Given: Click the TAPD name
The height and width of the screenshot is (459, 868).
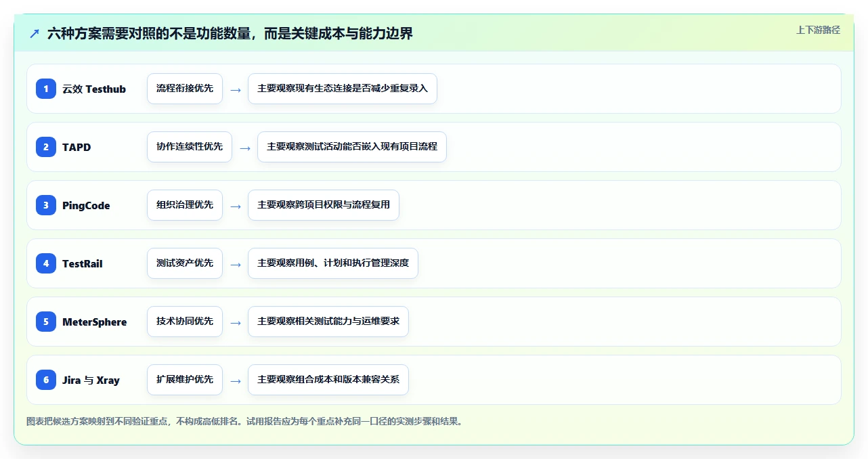Looking at the screenshot, I should coord(77,148).
